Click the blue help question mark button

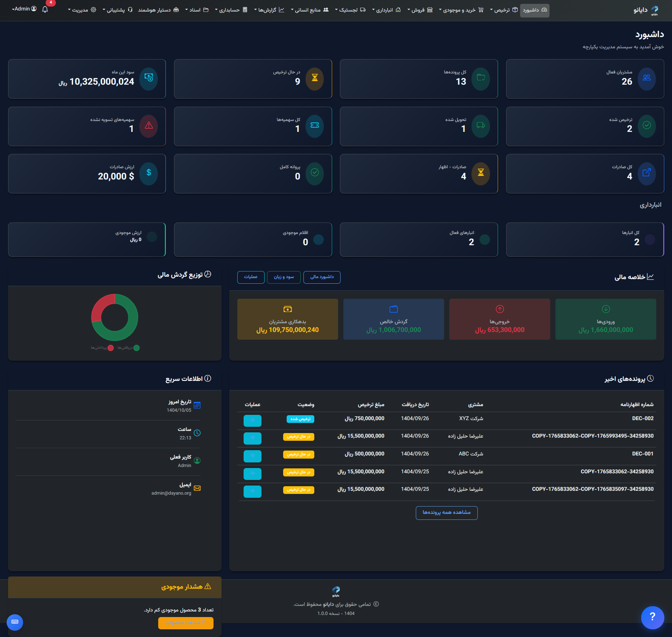(652, 617)
